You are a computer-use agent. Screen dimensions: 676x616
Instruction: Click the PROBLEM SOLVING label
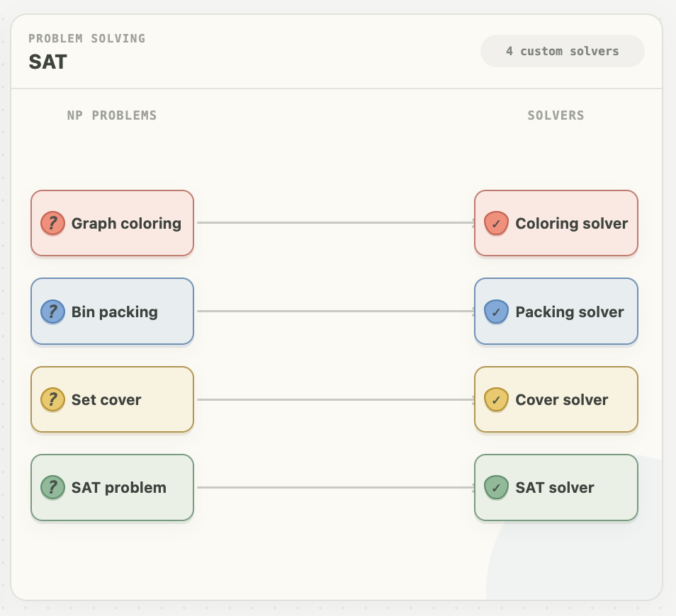[87, 38]
